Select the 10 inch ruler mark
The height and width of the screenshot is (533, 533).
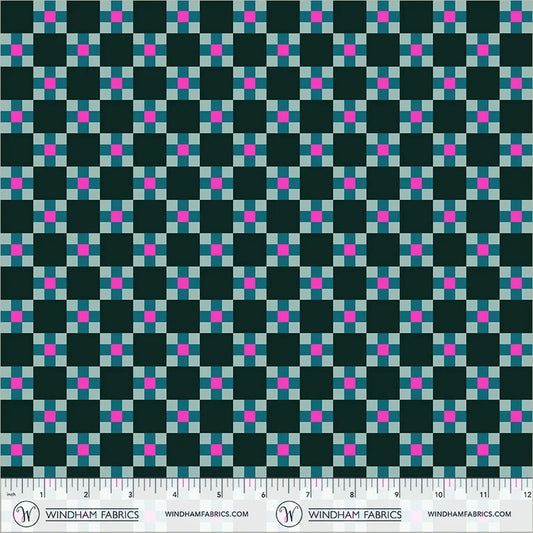(439, 495)
